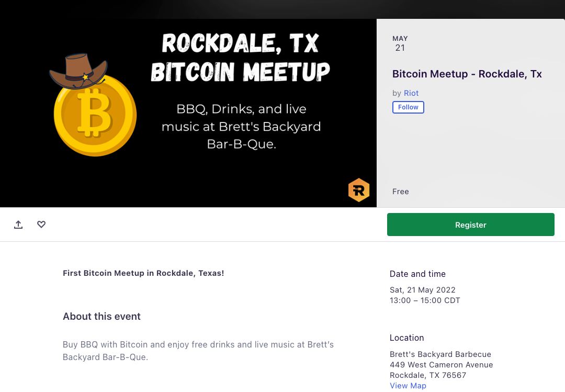
Task: Click the Bitcoin coin with cowboy hat
Action: (x=93, y=105)
